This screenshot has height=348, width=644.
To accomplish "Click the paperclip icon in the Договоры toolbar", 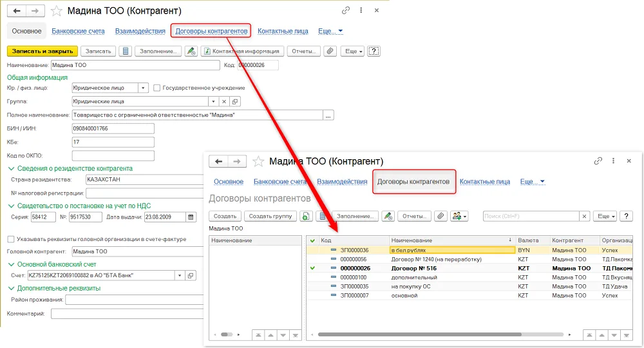I will point(440,216).
